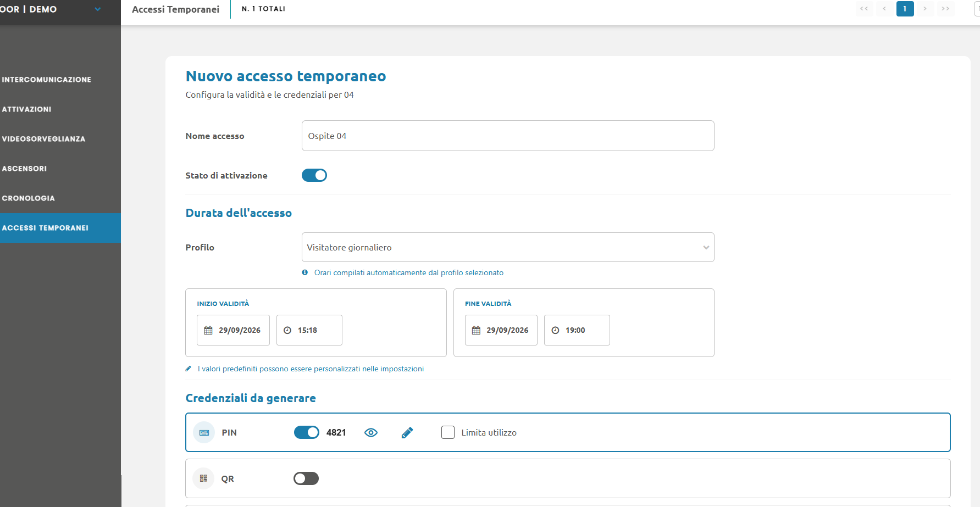Click info icon near automatic hours note
Screen dimensions: 980x507
305,272
